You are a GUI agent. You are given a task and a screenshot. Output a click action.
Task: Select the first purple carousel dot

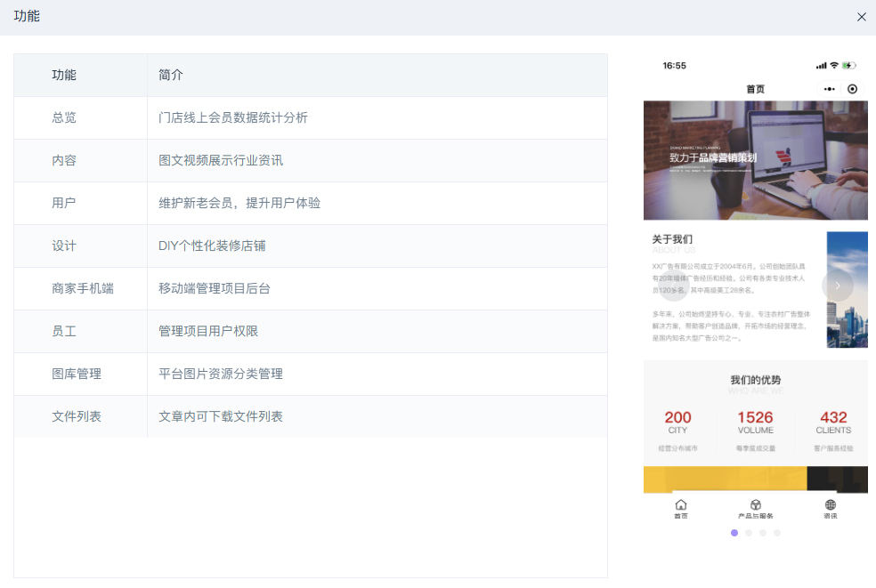(734, 533)
